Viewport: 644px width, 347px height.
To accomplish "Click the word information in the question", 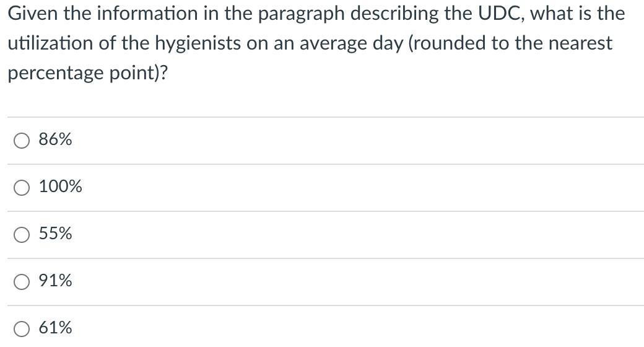I will pyautogui.click(x=147, y=14).
